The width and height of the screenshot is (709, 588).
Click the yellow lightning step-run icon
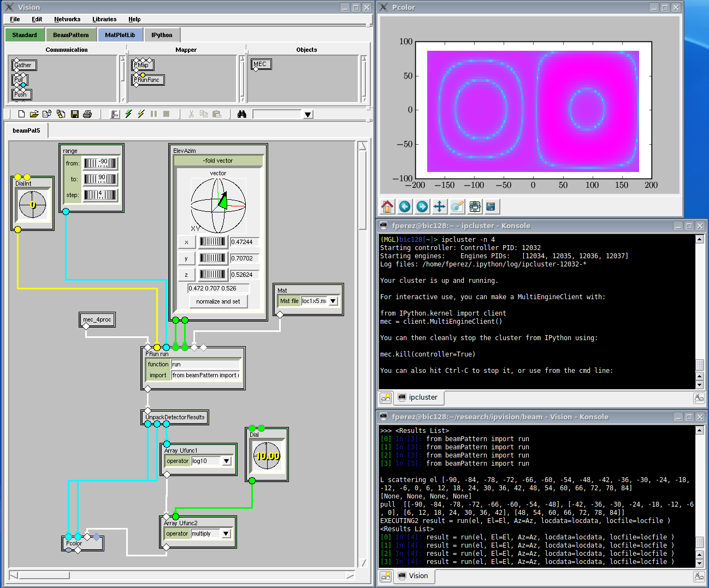tap(141, 114)
